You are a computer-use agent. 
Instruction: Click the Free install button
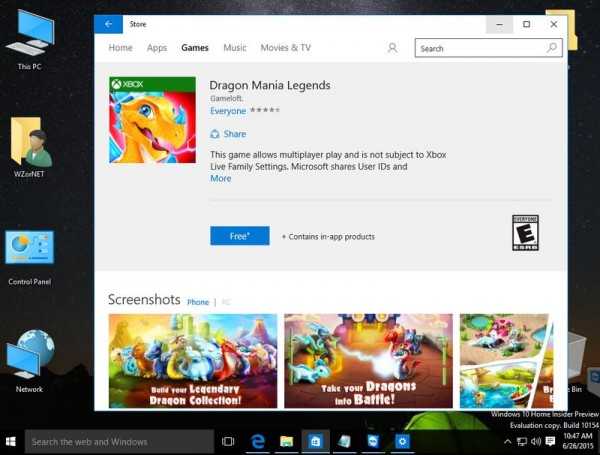(239, 236)
